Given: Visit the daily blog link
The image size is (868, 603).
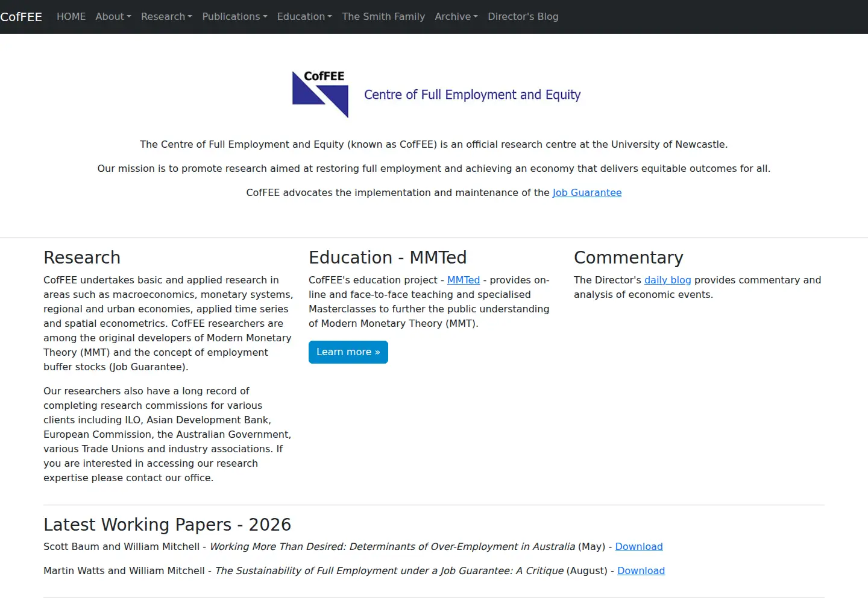Looking at the screenshot, I should [x=668, y=280].
